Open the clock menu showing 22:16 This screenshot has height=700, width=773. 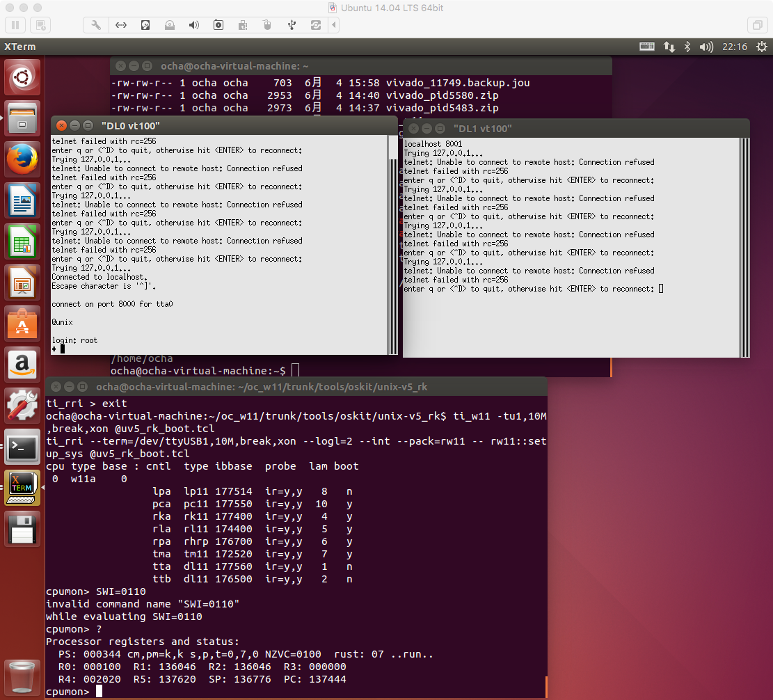(735, 47)
